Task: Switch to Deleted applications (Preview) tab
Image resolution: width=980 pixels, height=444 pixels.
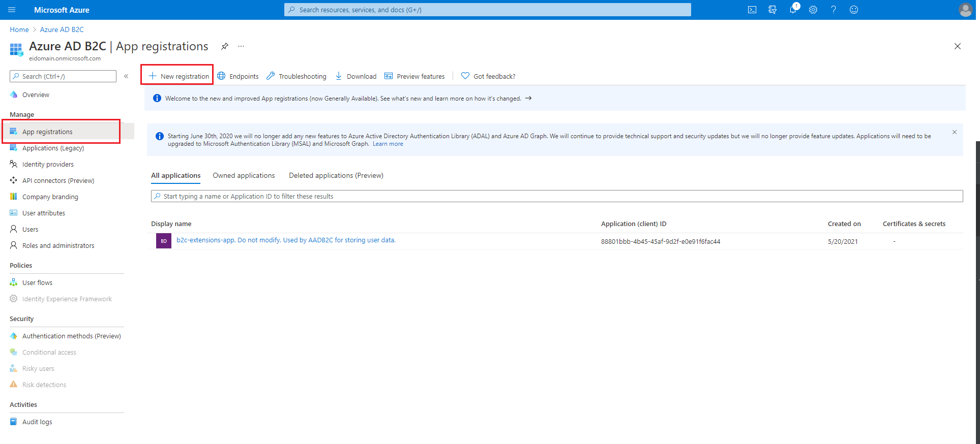Action: pyautogui.click(x=336, y=176)
